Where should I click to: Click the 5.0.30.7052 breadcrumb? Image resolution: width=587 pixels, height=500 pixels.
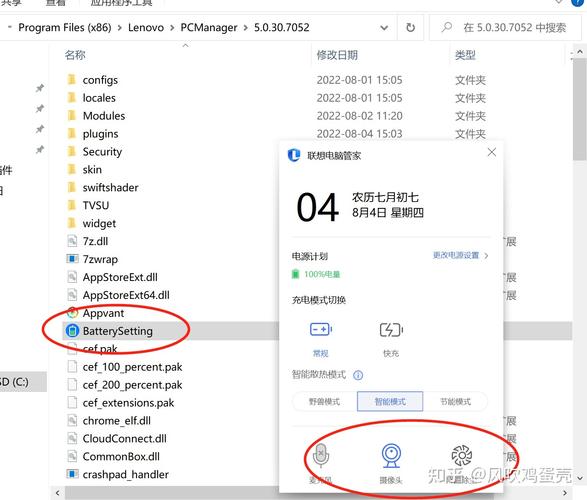282,28
